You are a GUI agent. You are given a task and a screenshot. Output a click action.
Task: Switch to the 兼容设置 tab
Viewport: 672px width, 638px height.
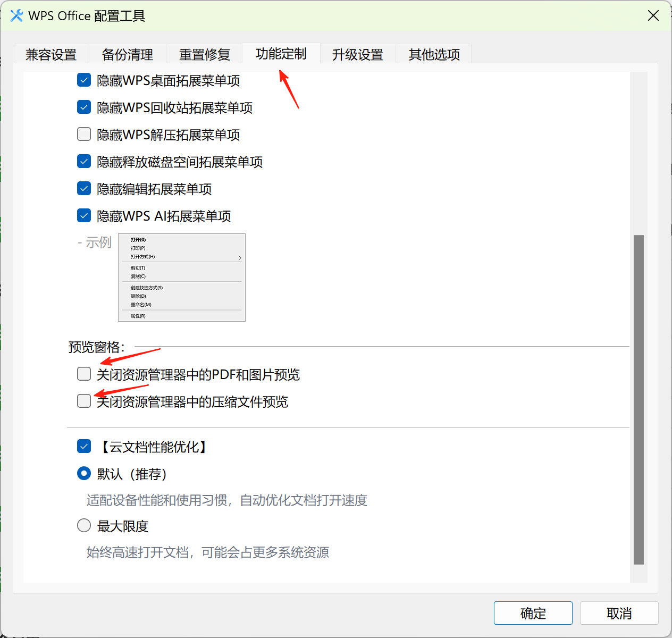click(x=51, y=54)
